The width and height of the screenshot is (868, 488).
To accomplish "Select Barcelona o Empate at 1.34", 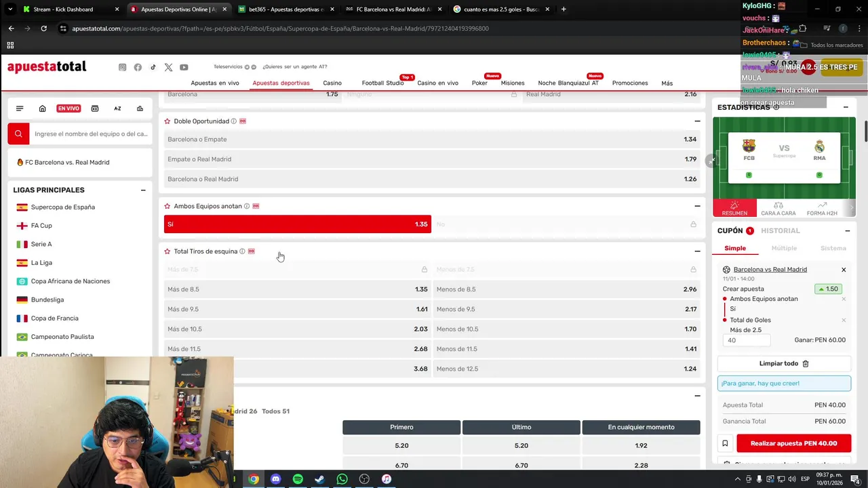I will pos(432,140).
